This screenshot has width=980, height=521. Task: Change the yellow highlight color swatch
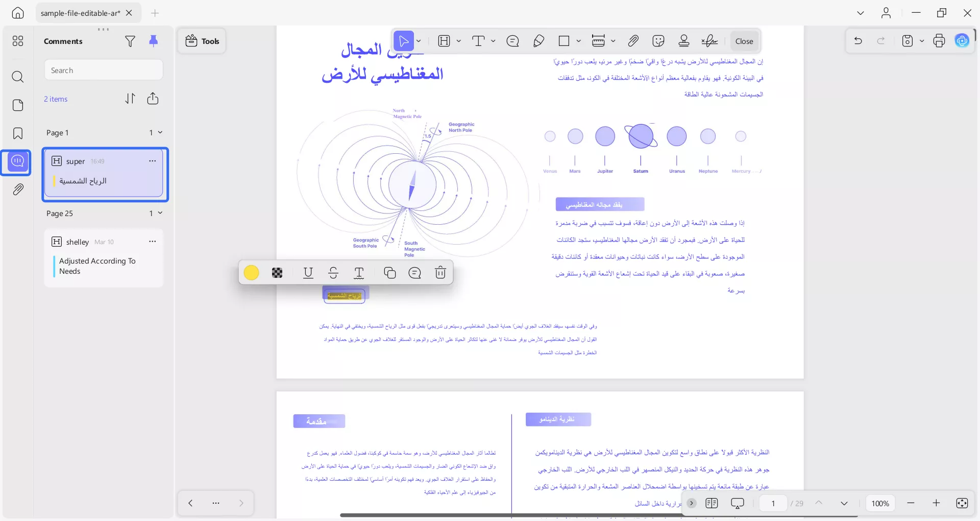pos(251,273)
